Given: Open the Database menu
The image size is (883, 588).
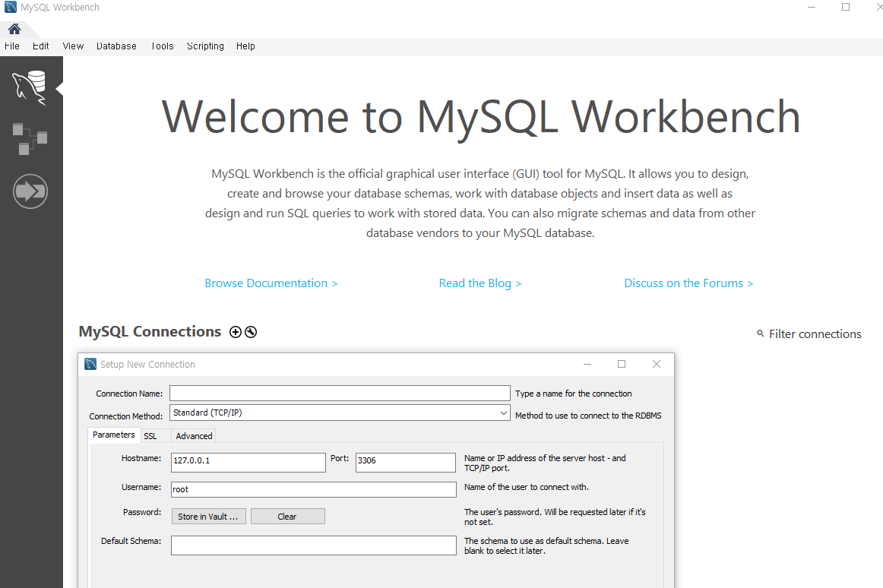Looking at the screenshot, I should tap(116, 46).
